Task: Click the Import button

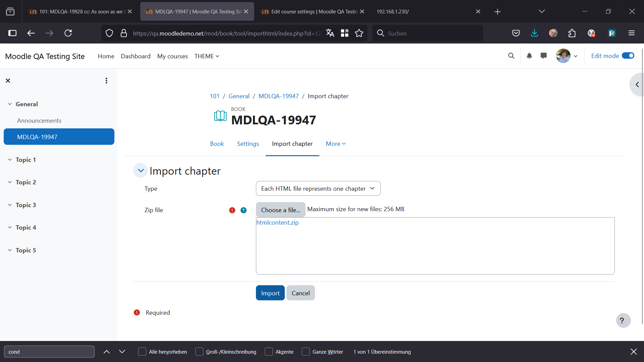Action: click(x=270, y=293)
